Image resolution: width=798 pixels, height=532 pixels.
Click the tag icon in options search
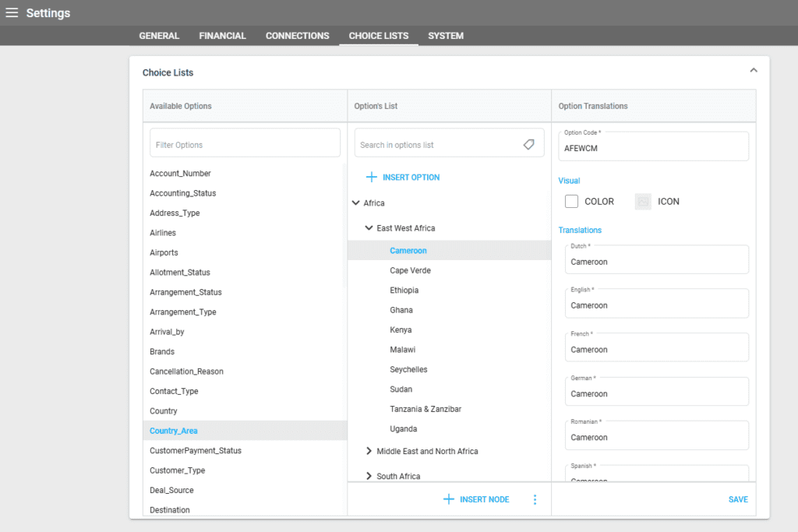(528, 145)
